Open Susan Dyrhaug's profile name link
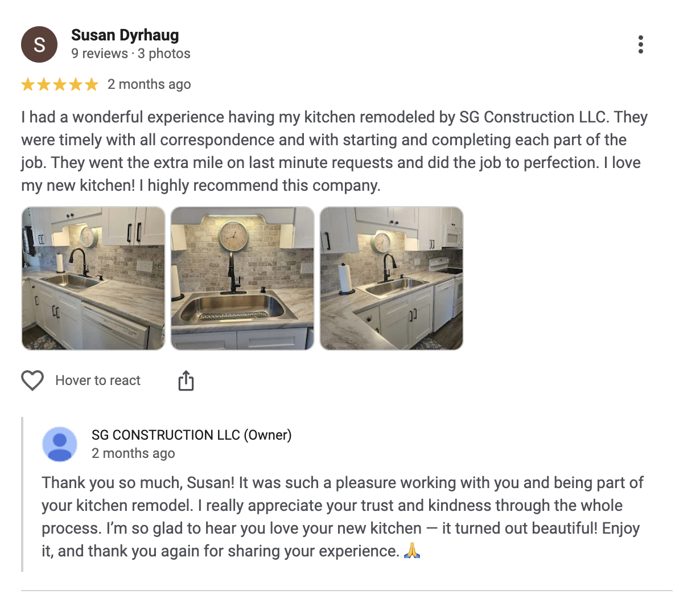This screenshot has height=602, width=700. tap(125, 35)
